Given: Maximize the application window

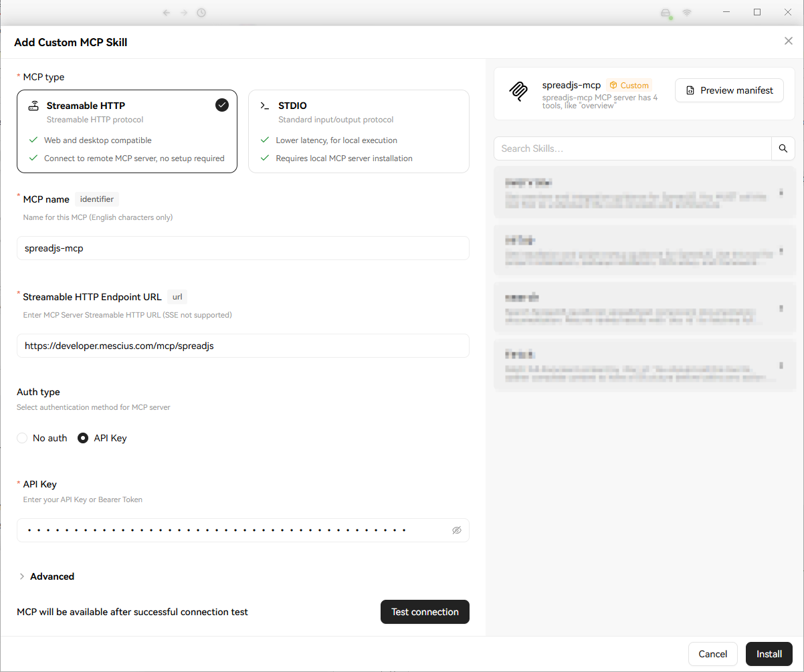Looking at the screenshot, I should tap(757, 12).
